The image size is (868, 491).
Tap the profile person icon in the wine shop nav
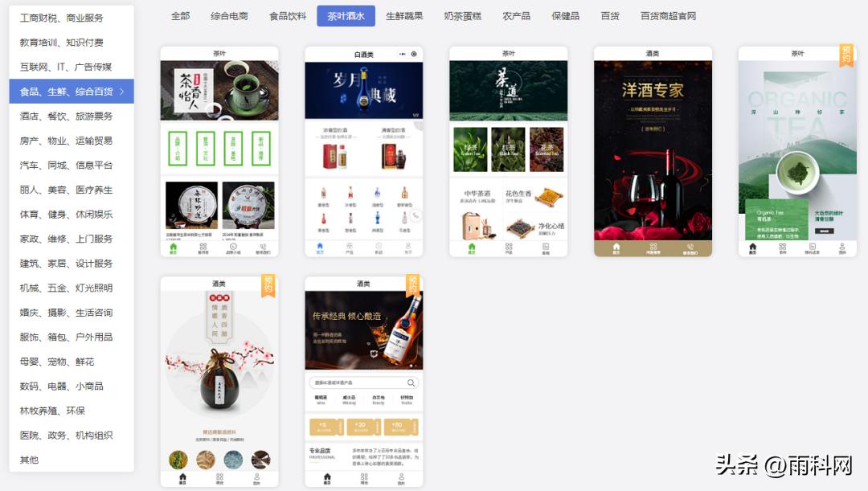401,477
